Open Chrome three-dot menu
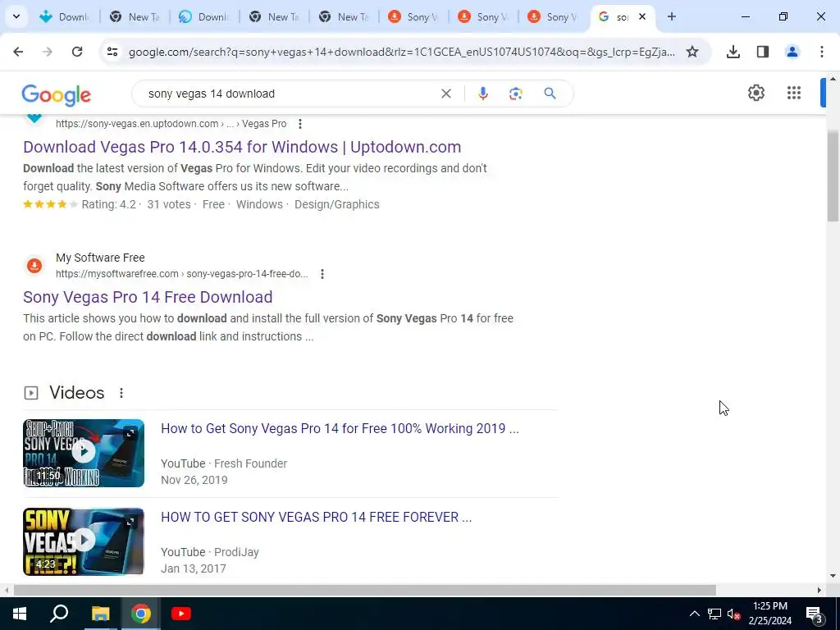840x630 pixels. tap(822, 52)
